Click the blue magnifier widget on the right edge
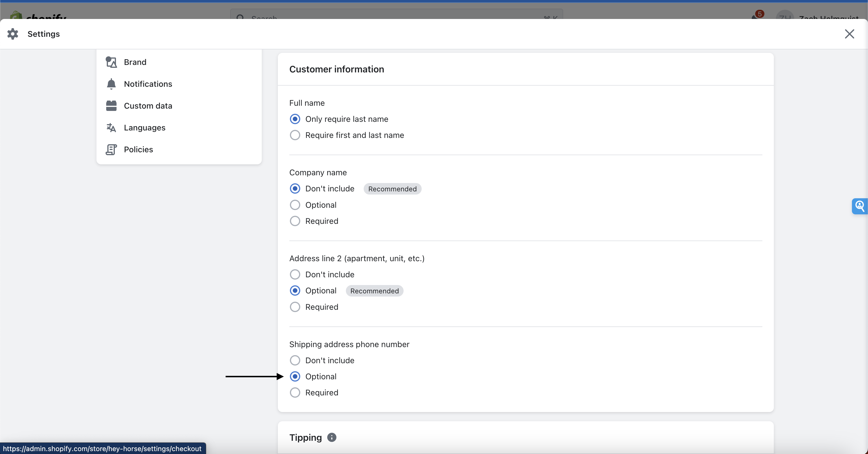 point(860,206)
